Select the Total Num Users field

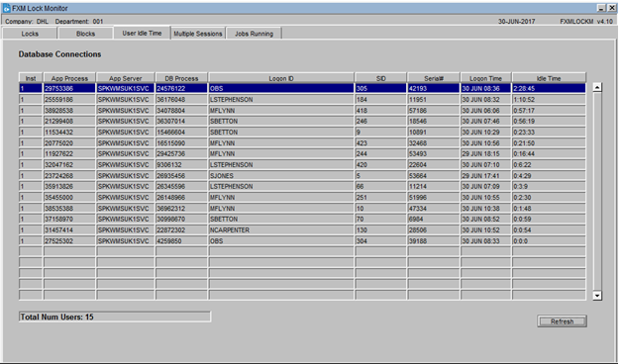point(115,317)
